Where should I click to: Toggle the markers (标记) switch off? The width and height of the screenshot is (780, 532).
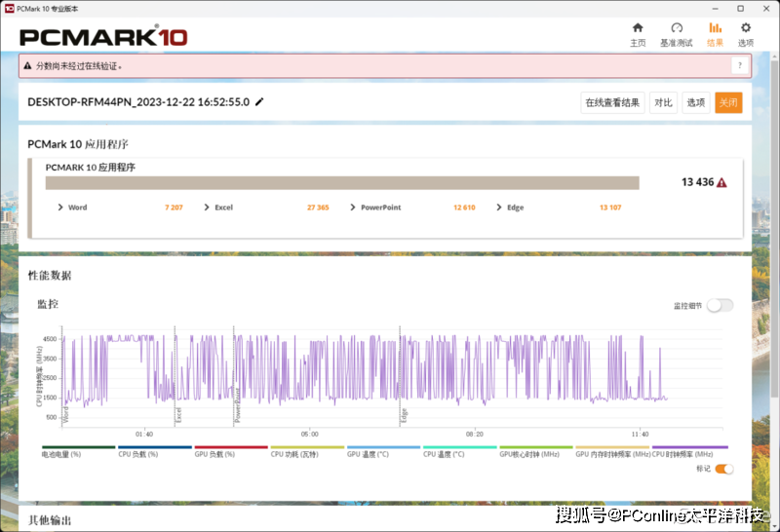pyautogui.click(x=724, y=469)
